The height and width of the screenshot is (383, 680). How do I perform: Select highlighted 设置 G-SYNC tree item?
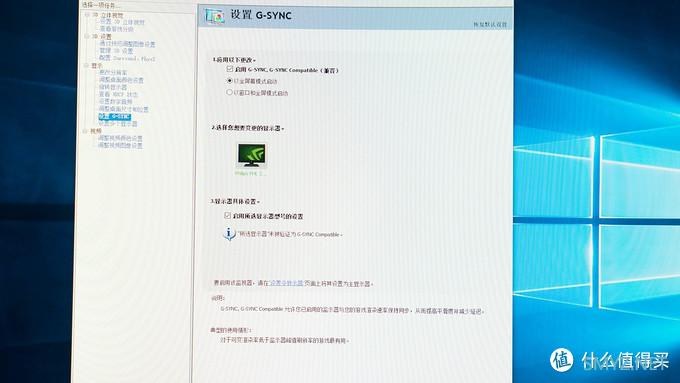(114, 116)
